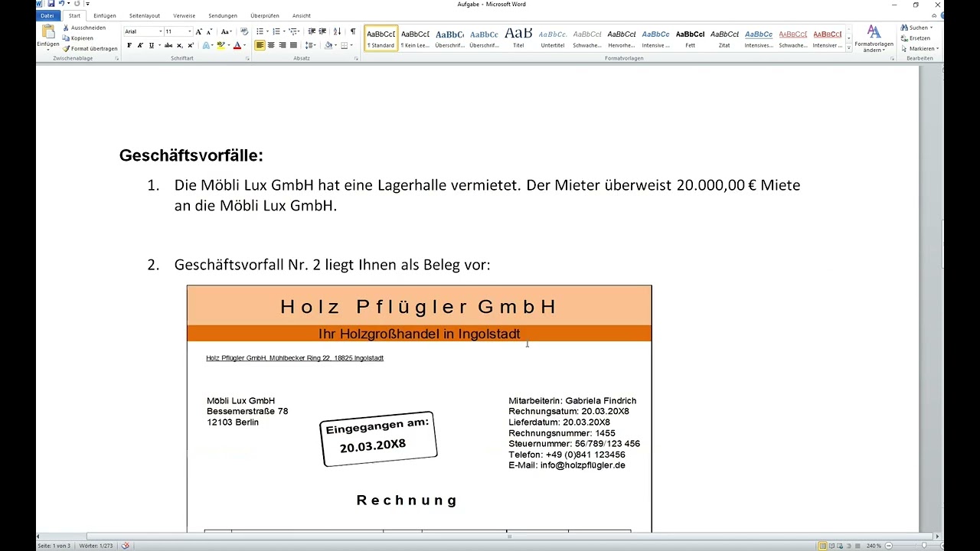
Task: Increase paragraph indent
Action: pos(322,31)
